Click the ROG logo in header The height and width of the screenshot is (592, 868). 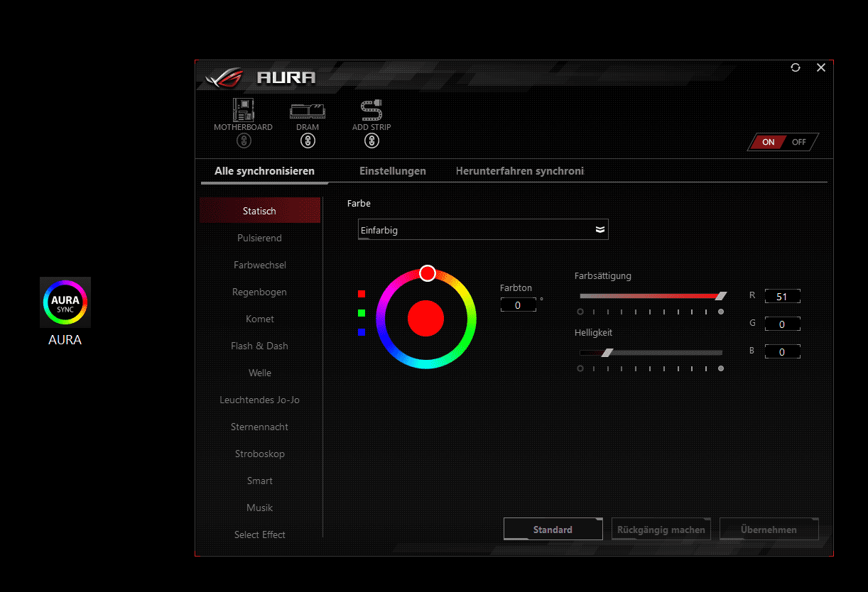click(224, 77)
